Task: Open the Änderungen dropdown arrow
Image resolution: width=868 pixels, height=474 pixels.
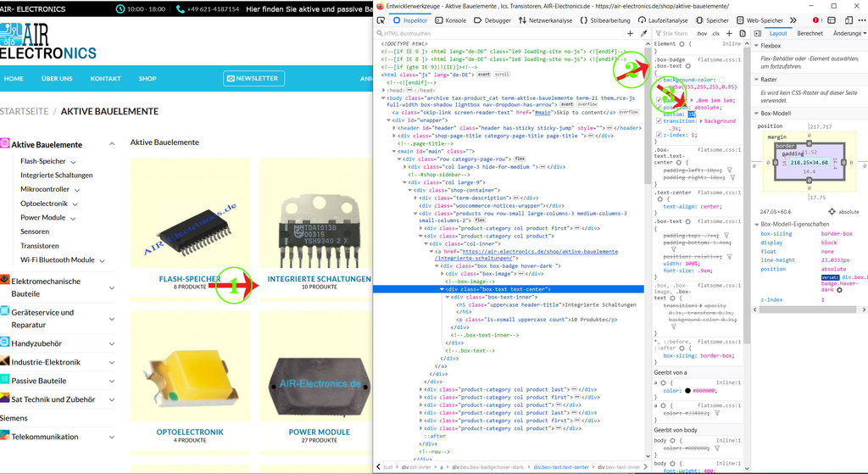Action: click(x=865, y=33)
